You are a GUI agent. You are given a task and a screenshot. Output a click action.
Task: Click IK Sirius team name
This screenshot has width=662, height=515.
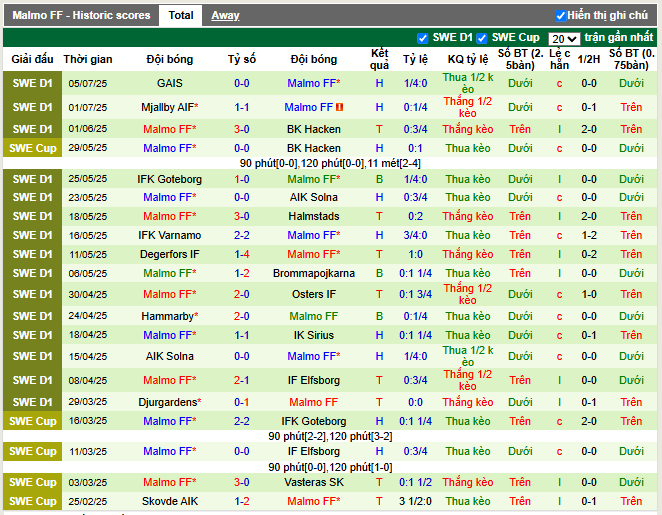coord(314,335)
